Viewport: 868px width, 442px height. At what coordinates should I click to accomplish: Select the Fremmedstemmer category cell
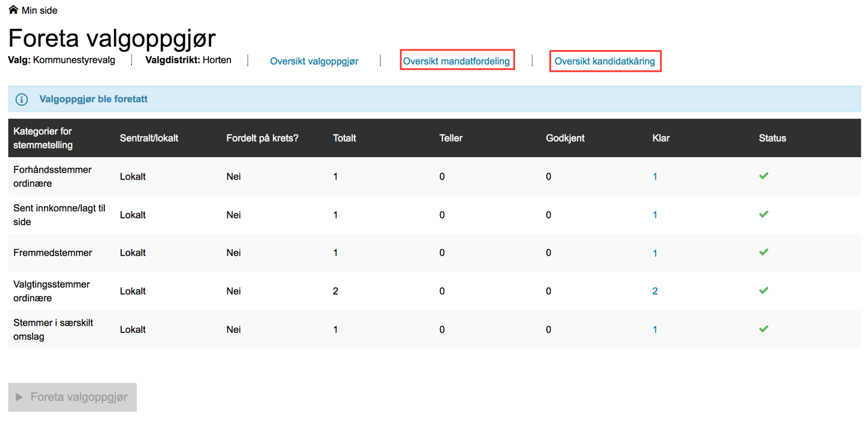pos(52,253)
